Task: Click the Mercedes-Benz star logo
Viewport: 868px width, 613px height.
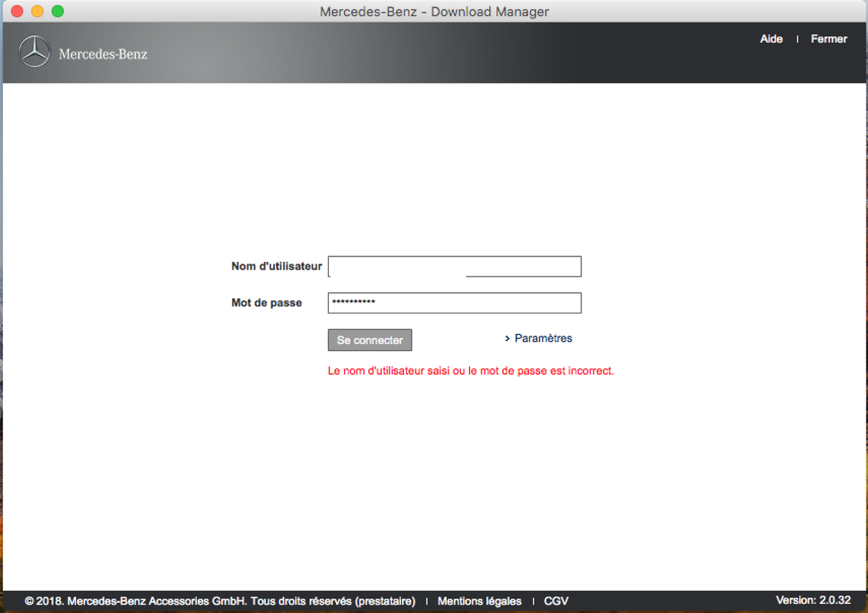Action: coord(35,51)
